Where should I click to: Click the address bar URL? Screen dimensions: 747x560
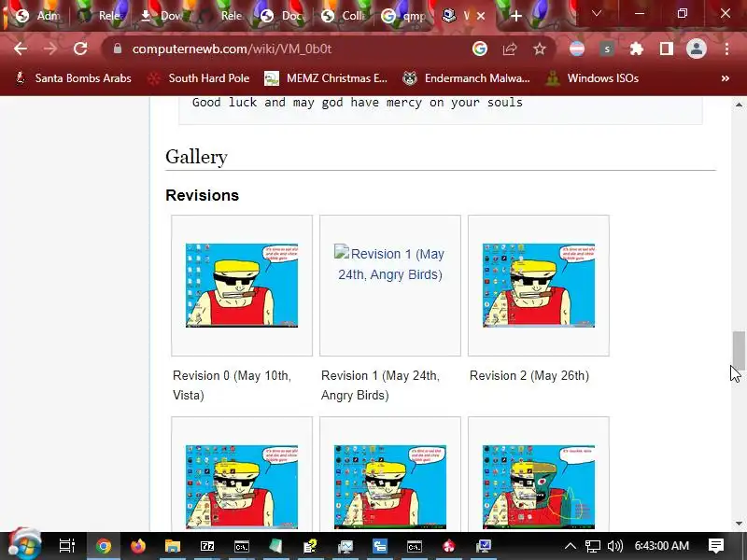coord(232,49)
